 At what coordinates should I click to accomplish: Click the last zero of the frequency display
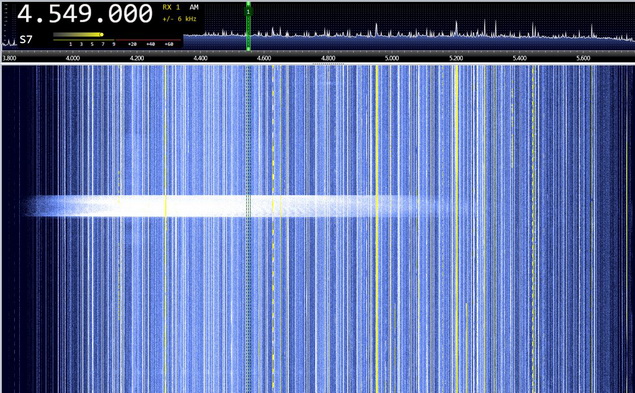click(145, 14)
